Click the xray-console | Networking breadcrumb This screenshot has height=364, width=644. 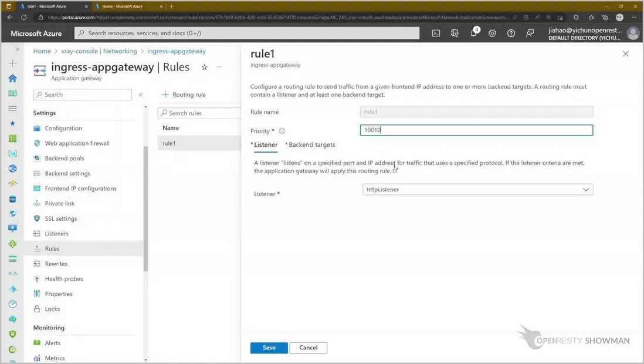(99, 51)
